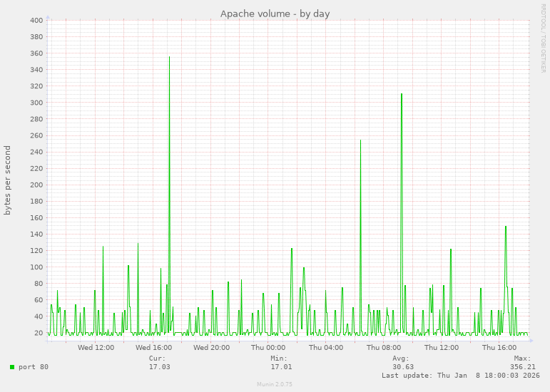Select the 'port 80' legend label
550x392 pixels.
pos(34,367)
